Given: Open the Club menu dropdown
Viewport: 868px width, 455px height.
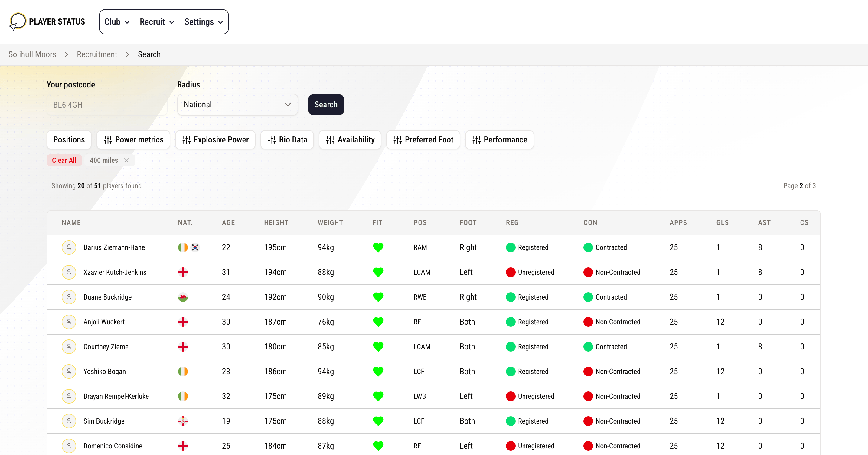Looking at the screenshot, I should pyautogui.click(x=117, y=22).
